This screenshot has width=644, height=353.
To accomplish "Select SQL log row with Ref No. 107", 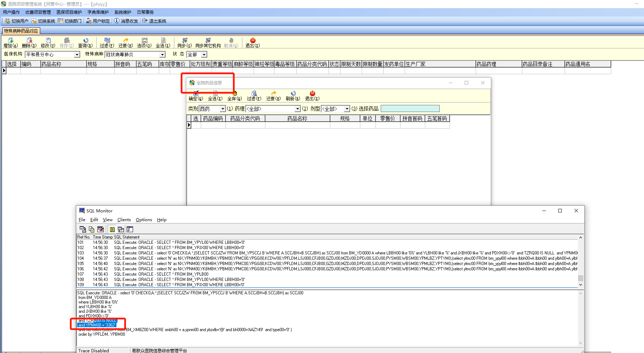I will [x=327, y=274].
